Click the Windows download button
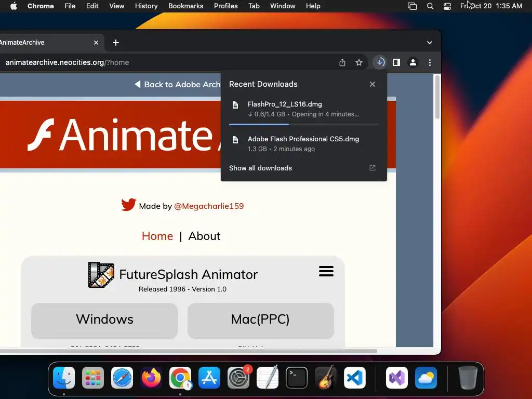The height and width of the screenshot is (399, 532). (x=104, y=321)
